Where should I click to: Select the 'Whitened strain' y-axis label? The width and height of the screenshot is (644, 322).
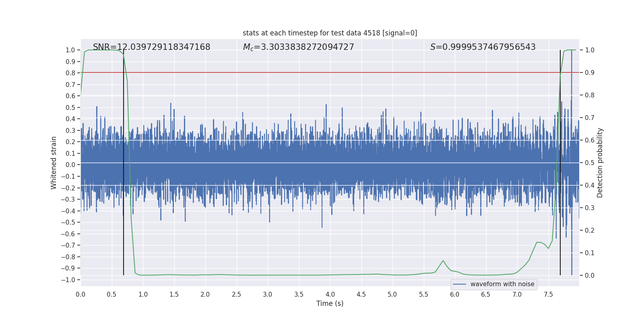(54, 163)
